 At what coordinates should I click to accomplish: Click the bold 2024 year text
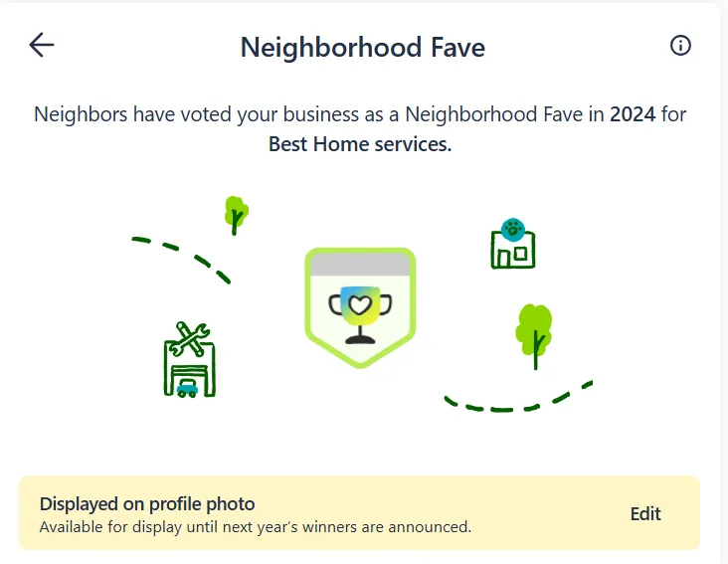[633, 114]
